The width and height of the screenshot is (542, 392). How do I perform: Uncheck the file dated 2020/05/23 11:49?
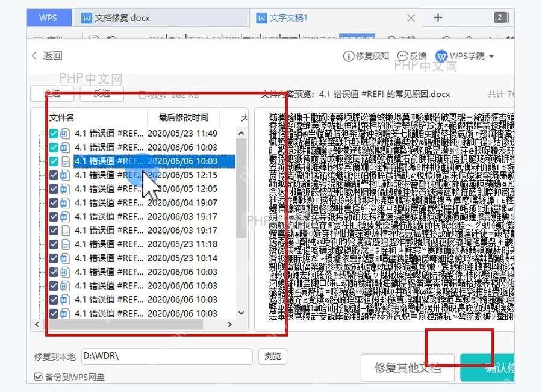point(53,134)
